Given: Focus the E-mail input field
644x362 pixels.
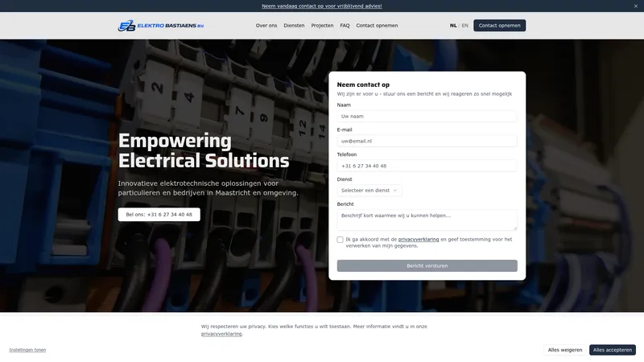Looking at the screenshot, I should (x=427, y=141).
